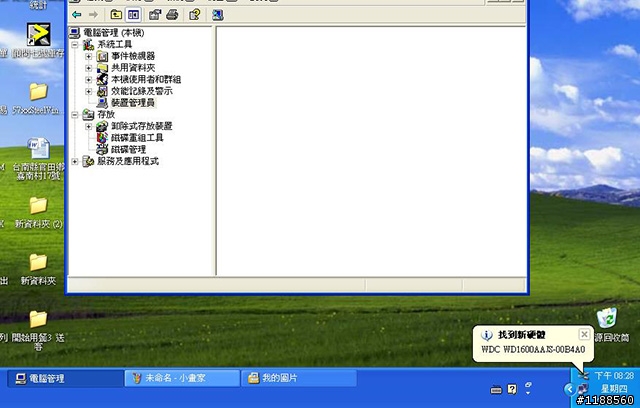Go up one level with the folder icon

tap(116, 15)
